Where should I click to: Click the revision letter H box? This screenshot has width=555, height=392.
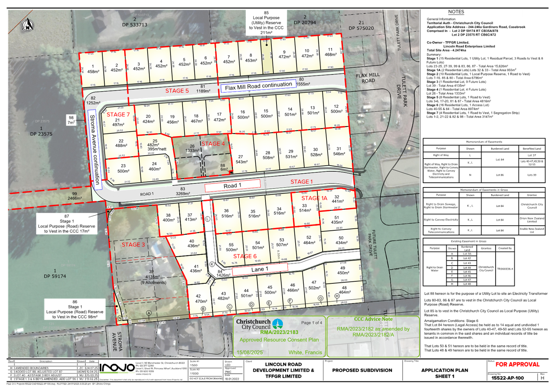(x=542, y=379)
